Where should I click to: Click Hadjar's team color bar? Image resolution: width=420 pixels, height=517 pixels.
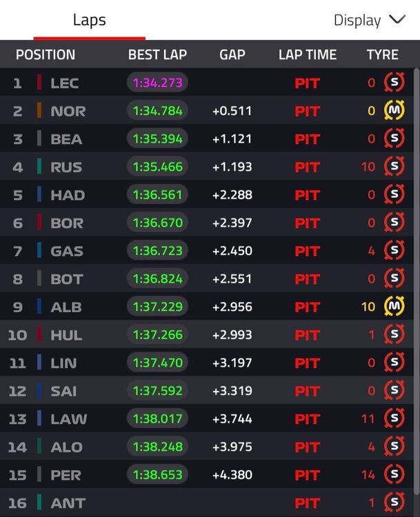click(x=39, y=195)
